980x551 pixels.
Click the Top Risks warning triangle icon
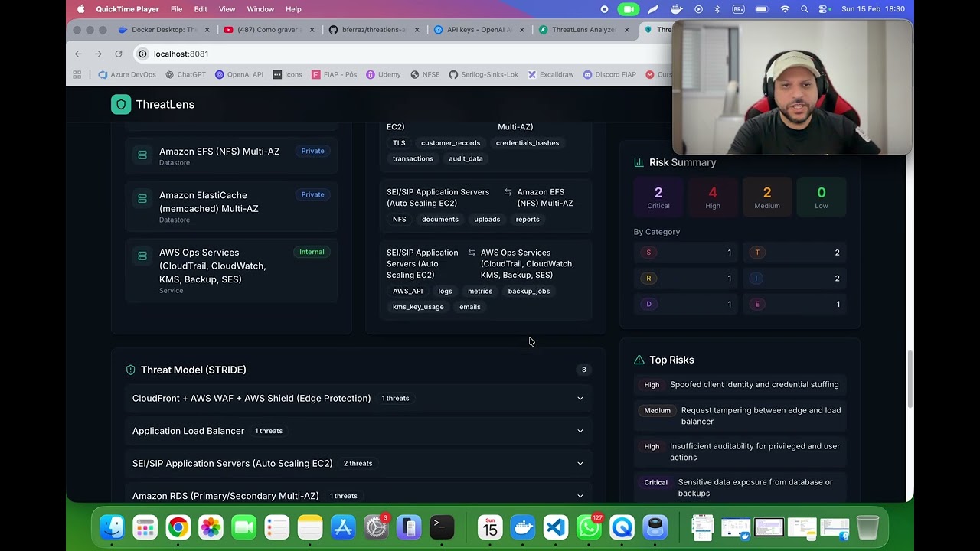(x=639, y=360)
